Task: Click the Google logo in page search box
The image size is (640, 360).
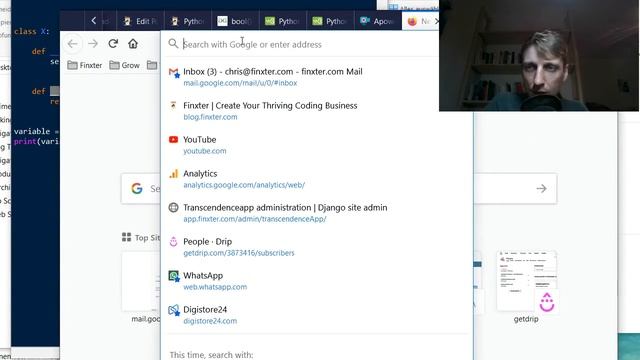Action: pos(137,188)
